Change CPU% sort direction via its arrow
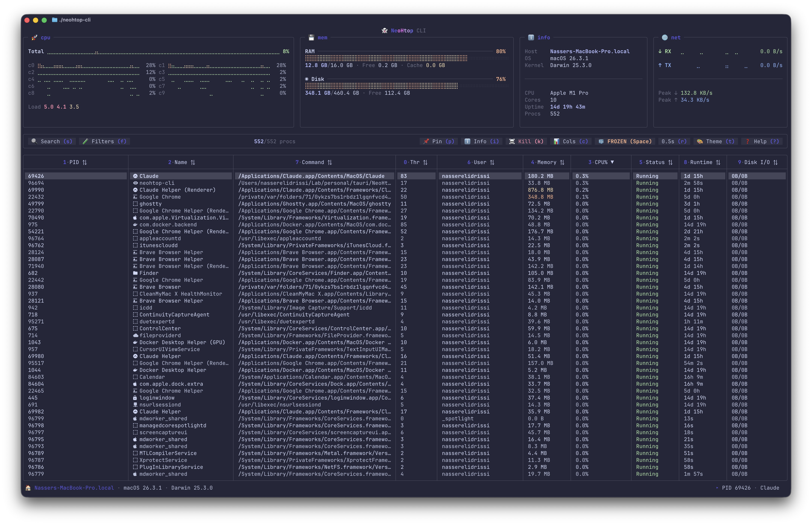This screenshot has height=525, width=812. (613, 162)
